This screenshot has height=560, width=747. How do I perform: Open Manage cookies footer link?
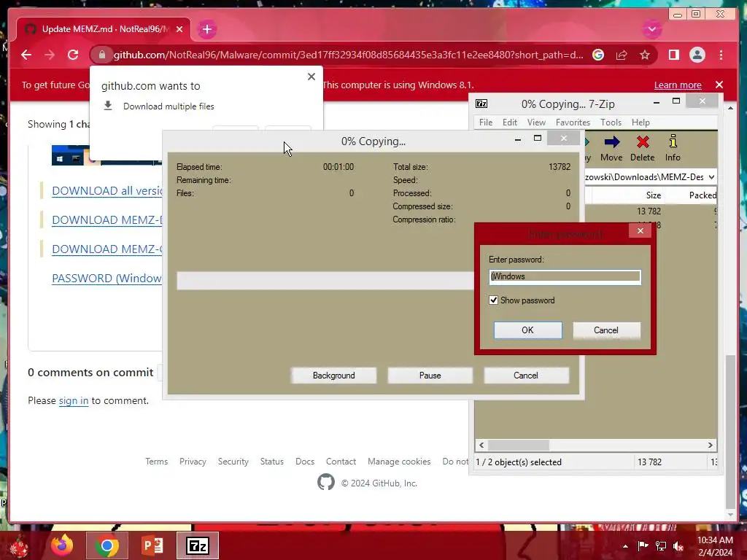pos(399,462)
